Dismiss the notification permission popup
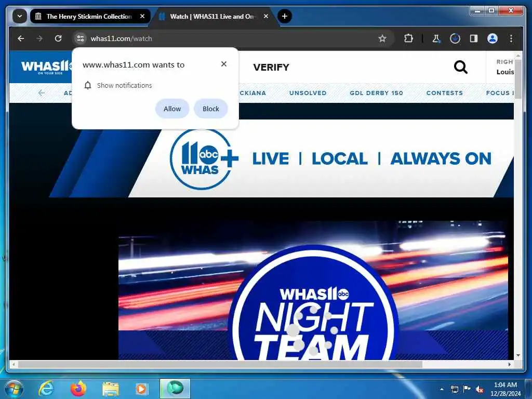This screenshot has width=532, height=399. click(223, 64)
